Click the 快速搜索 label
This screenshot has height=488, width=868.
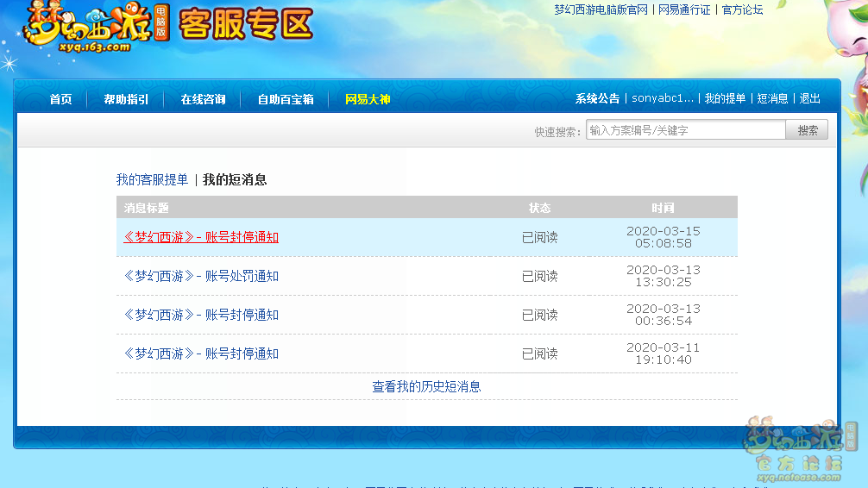click(557, 132)
